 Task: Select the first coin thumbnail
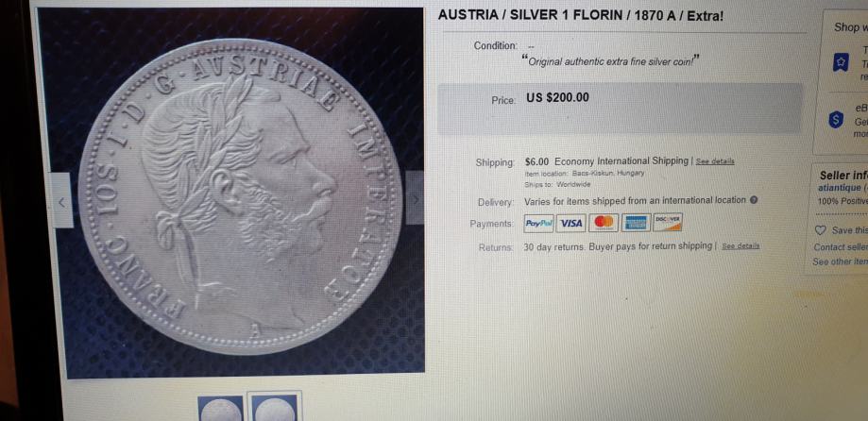220,409
